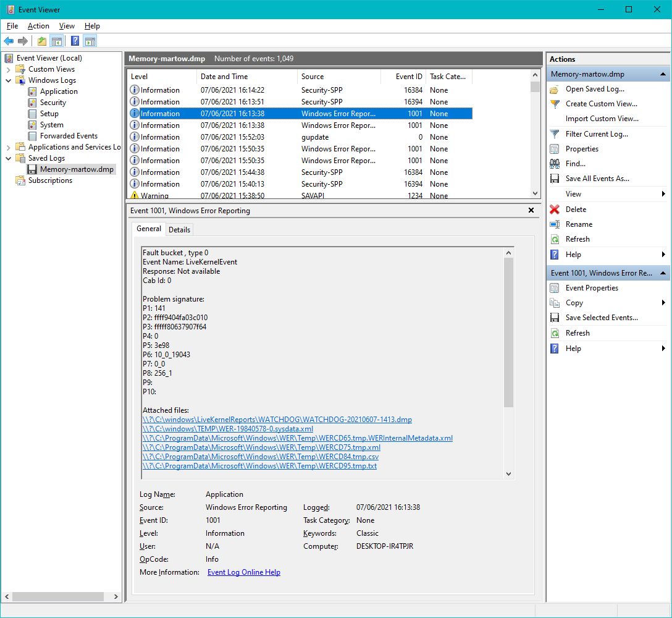672x618 pixels.
Task: Click the Help question-mark toolbar icon
Action: [75, 41]
